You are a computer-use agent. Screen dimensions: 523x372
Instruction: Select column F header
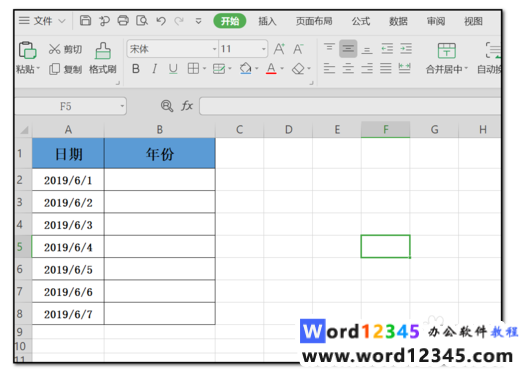pos(386,129)
